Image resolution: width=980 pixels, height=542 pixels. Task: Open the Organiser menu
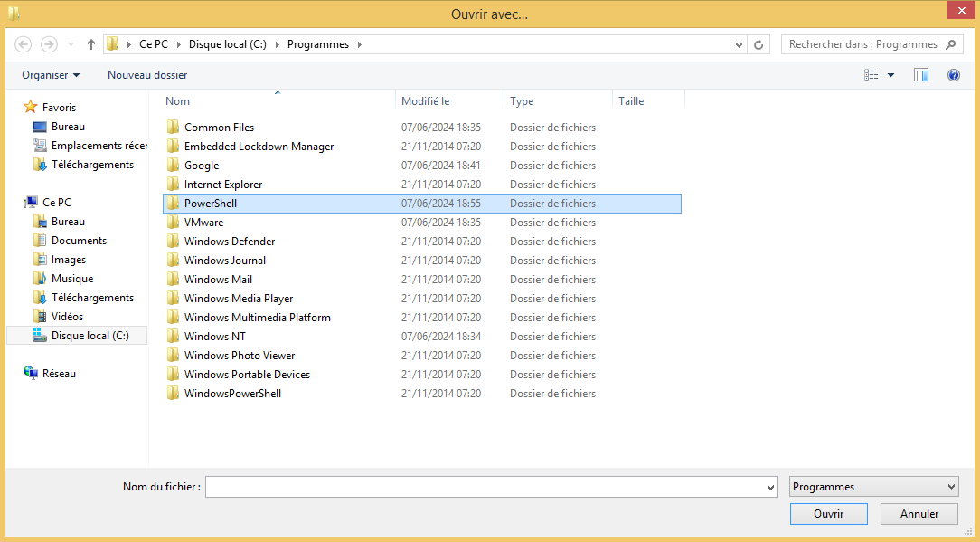(x=51, y=75)
